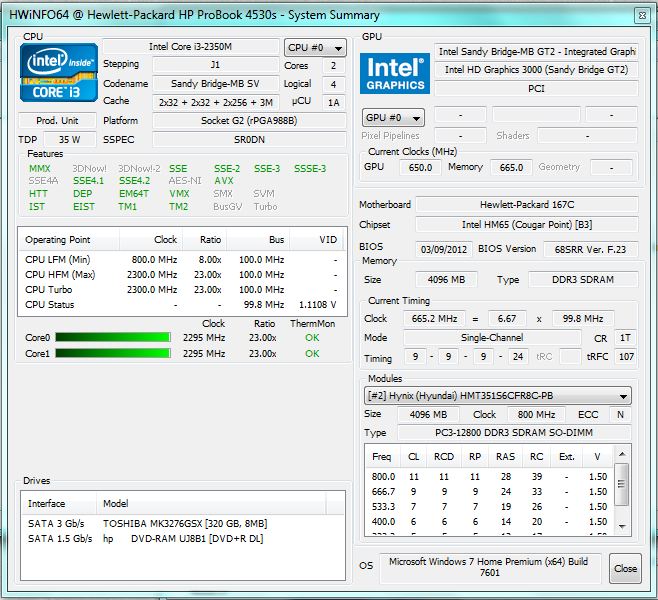This screenshot has width=658, height=600.
Task: Click the Turbo feature label
Action: pos(265,206)
